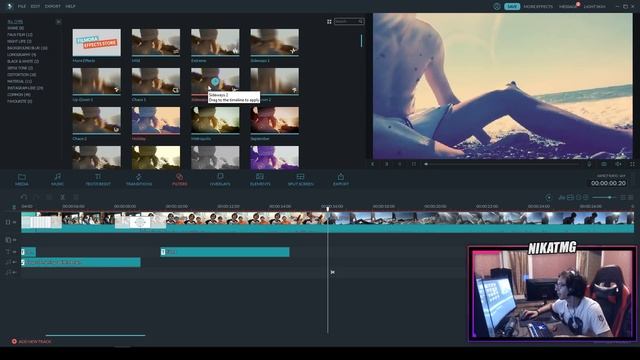This screenshot has width=640, height=360.
Task: Click the playhead marker on timeline ruler
Action: point(327,209)
